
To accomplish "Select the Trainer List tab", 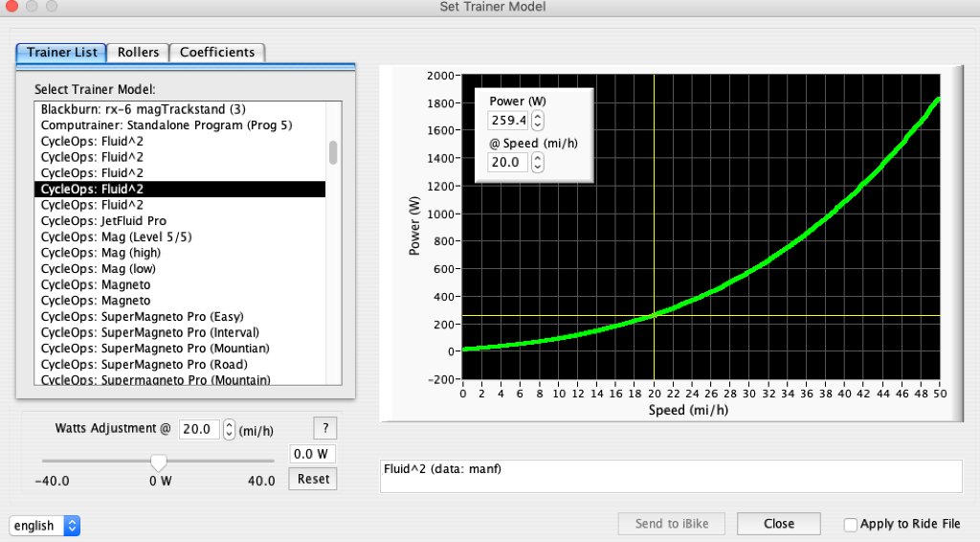I will tap(61, 53).
